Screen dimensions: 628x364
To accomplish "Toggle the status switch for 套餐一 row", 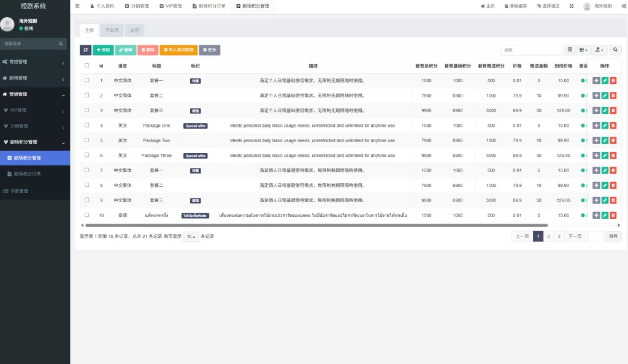I will coord(582,80).
